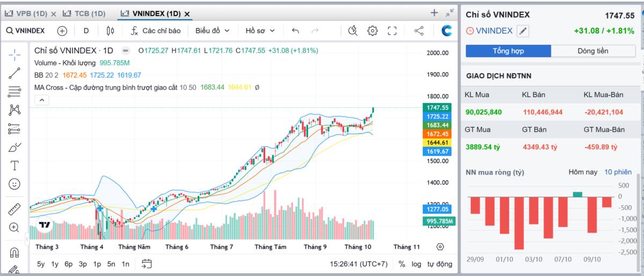
Task: Set range to 6p
Action: tap(69, 264)
